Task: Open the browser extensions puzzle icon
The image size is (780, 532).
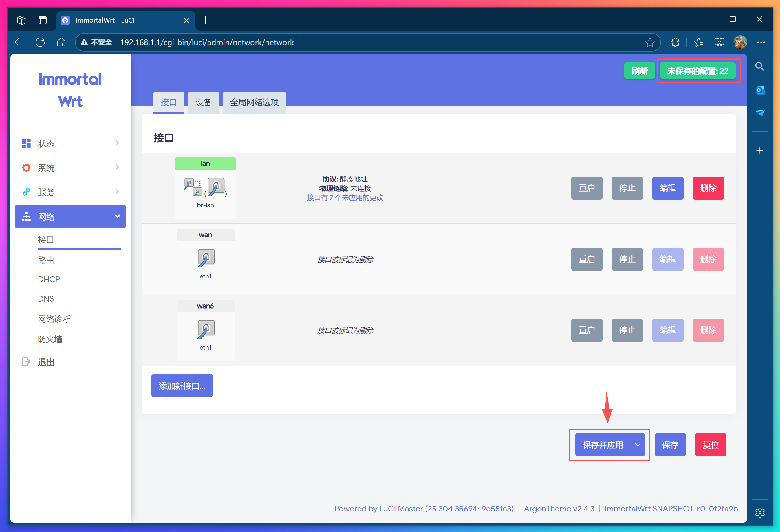Action: point(675,42)
